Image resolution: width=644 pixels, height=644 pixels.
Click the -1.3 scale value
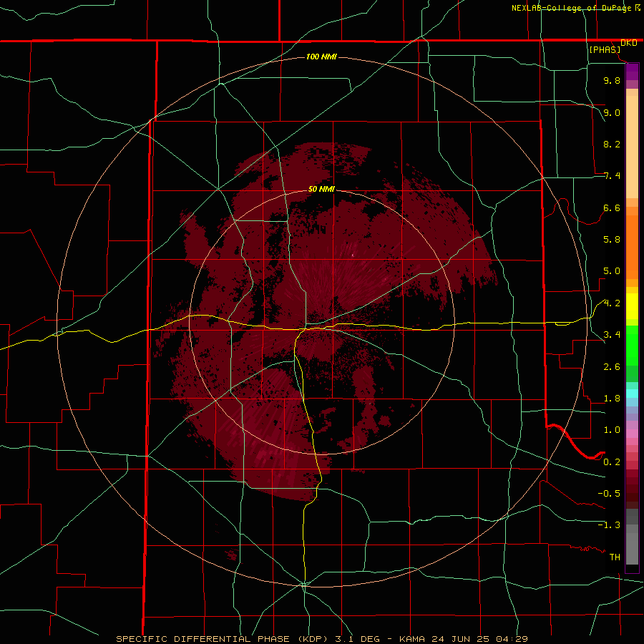pos(609,525)
